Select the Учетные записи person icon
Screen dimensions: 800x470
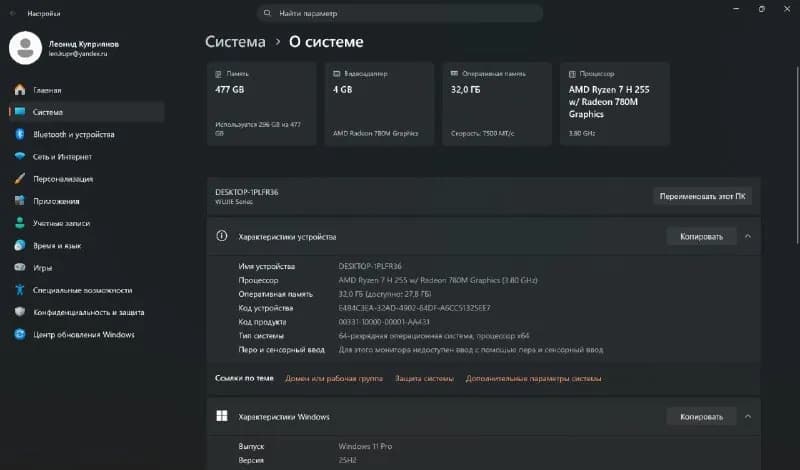point(20,223)
